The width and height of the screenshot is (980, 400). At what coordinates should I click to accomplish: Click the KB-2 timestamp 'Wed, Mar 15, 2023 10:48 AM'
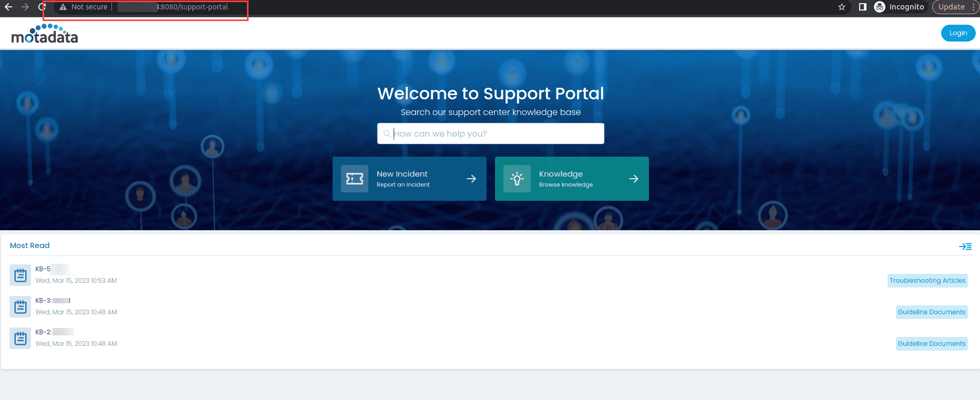tap(76, 344)
